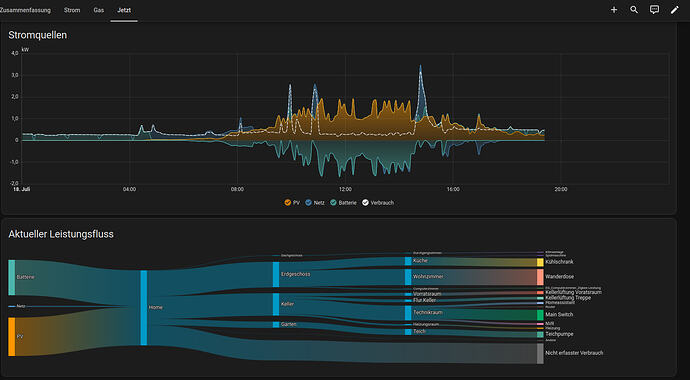This screenshot has height=380, width=690.
Task: Select the Jetzt tab
Action: coord(124,10)
